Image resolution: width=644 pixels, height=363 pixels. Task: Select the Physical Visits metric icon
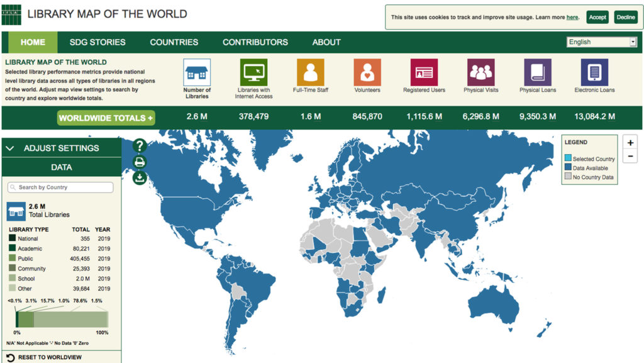click(x=481, y=72)
